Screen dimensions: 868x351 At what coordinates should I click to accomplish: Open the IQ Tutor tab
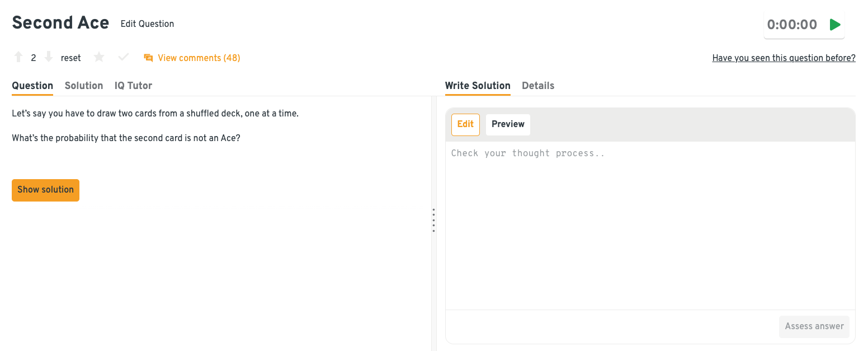(133, 86)
